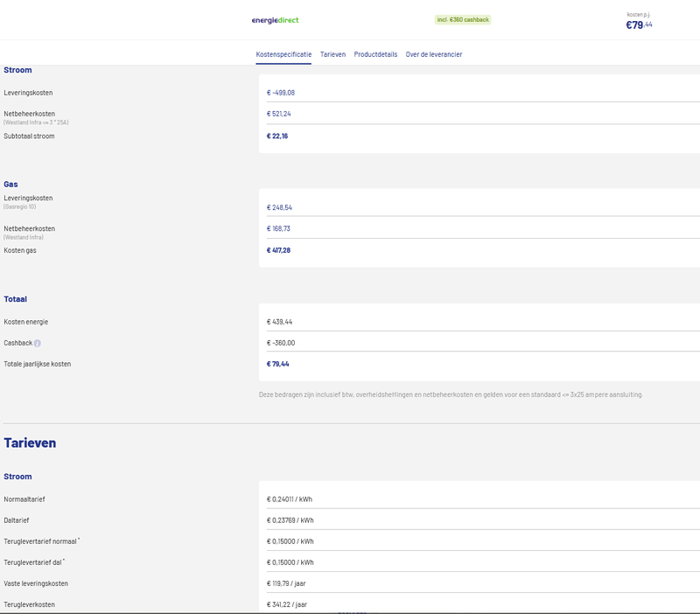Click the Netbeheerkosten Westland Infra row

click(x=279, y=115)
